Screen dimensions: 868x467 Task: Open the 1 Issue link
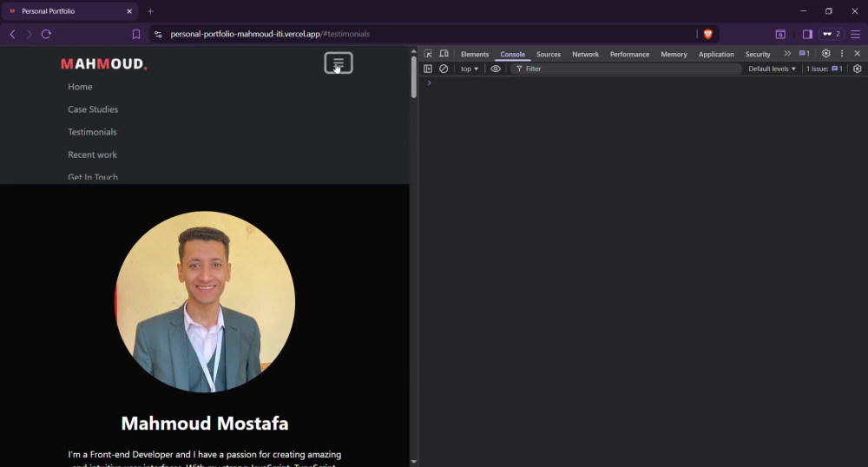click(825, 69)
